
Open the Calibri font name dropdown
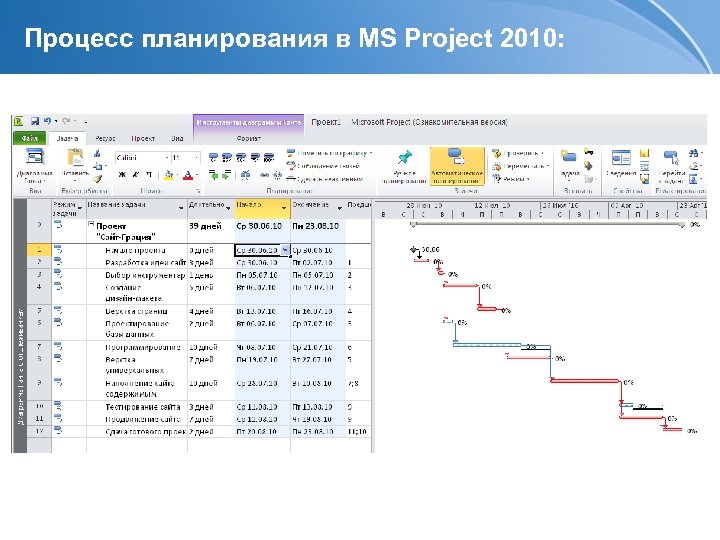click(x=167, y=158)
